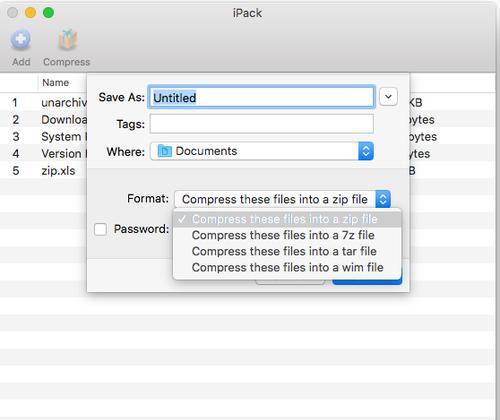
Task: Minimize the iPack window with yellow button
Action: [30, 13]
